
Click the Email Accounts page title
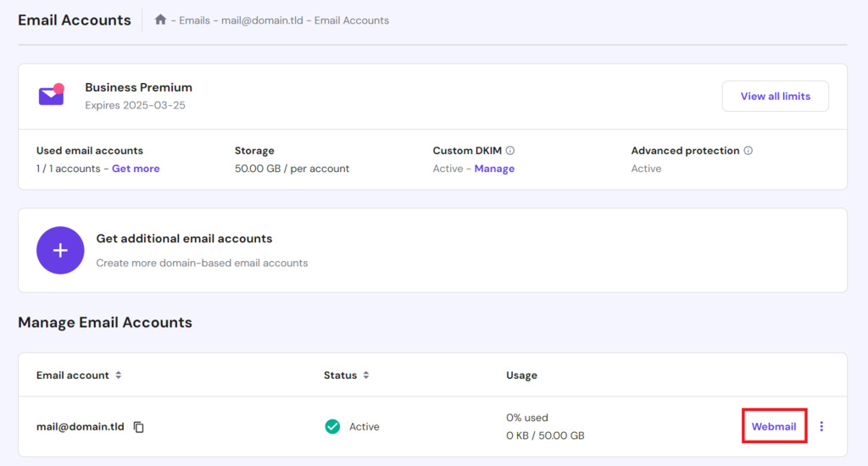pos(75,19)
